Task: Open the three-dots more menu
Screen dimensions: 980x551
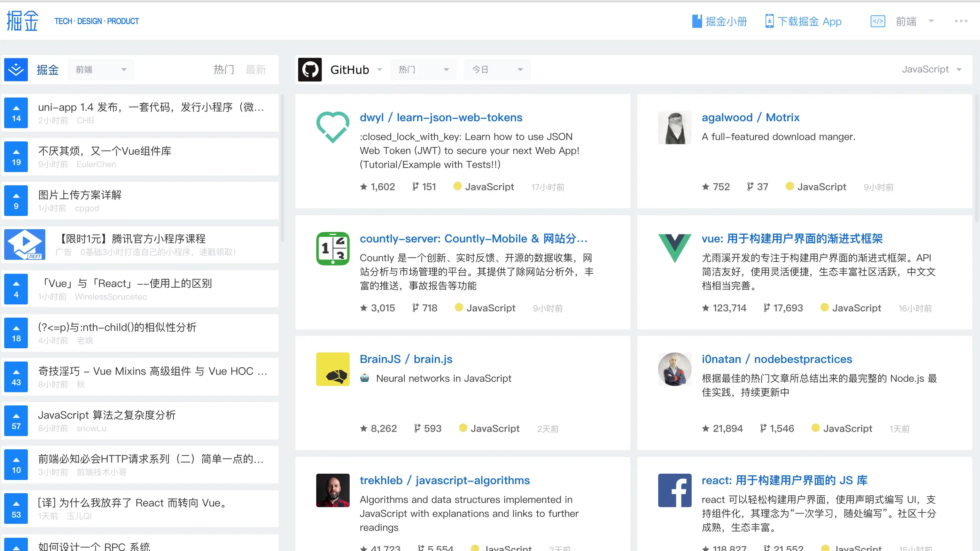Action: point(960,21)
